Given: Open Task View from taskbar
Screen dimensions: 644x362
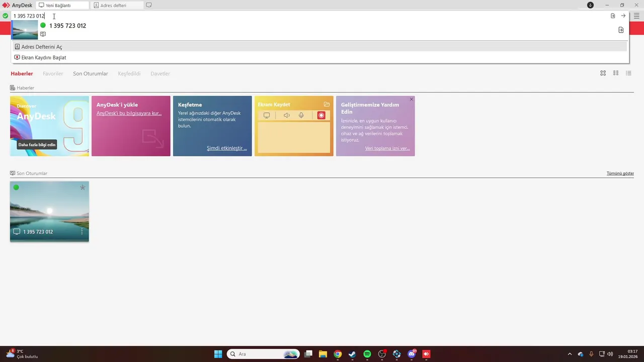Looking at the screenshot, I should [308, 354].
